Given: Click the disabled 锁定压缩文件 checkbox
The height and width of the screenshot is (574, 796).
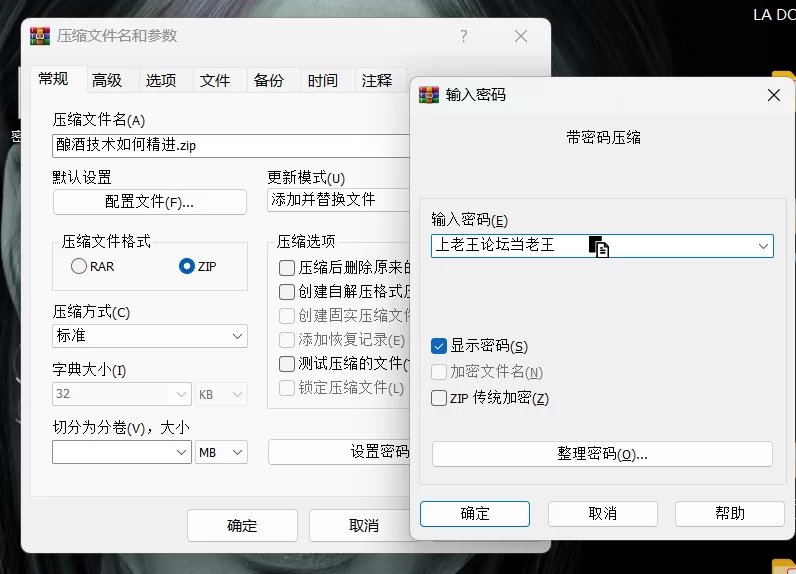Looking at the screenshot, I should tap(287, 388).
